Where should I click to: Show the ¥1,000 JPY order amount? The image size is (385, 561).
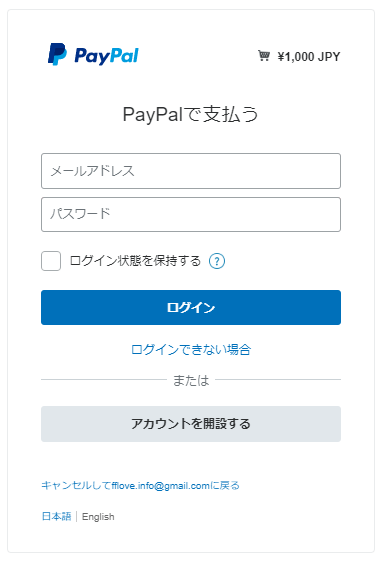309,57
